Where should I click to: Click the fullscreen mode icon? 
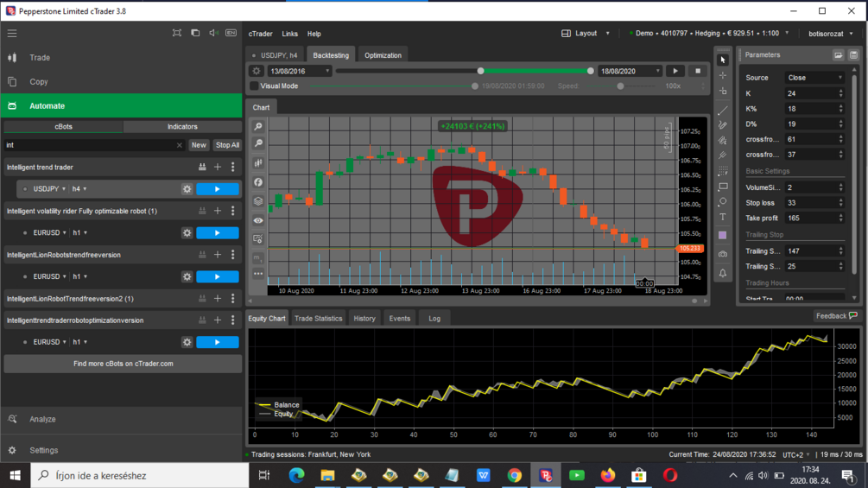point(176,33)
